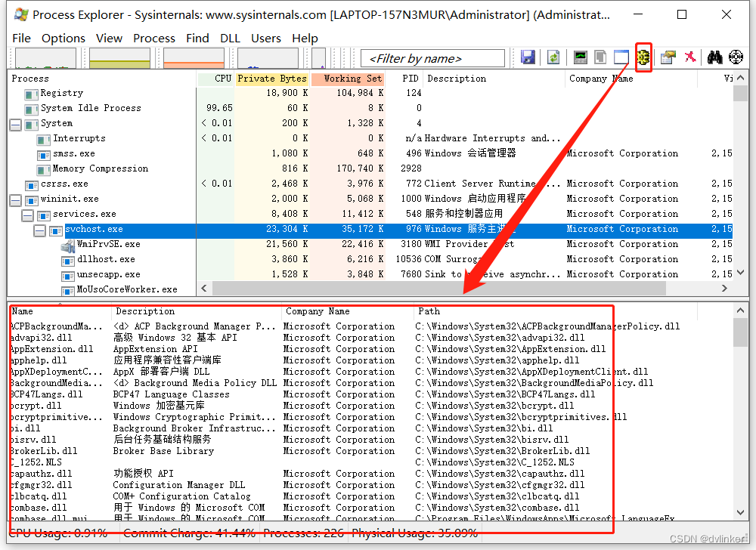Click DLL pane vertical scrollbar up arrow

[741, 311]
